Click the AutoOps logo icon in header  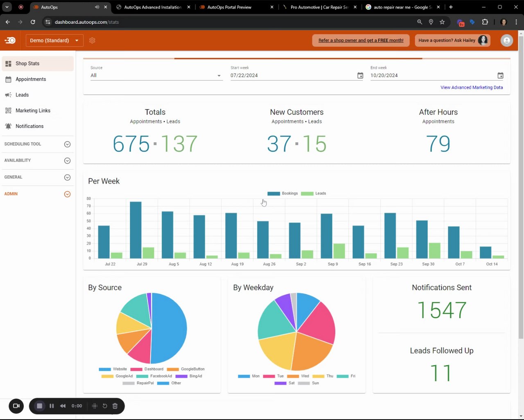point(10,40)
